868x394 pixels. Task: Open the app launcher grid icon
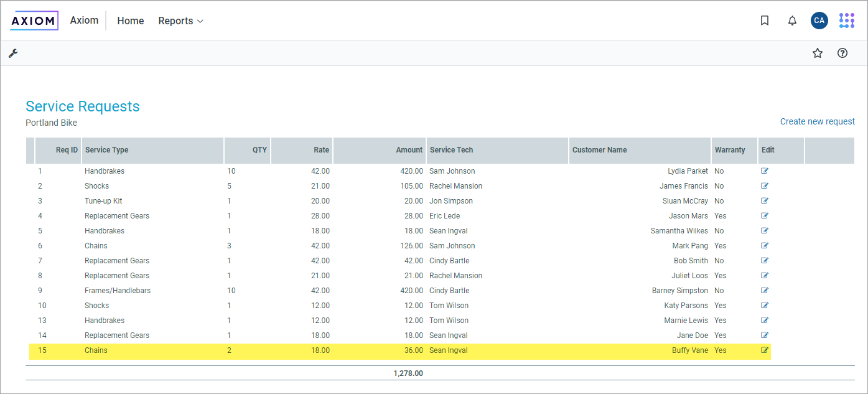(x=846, y=21)
